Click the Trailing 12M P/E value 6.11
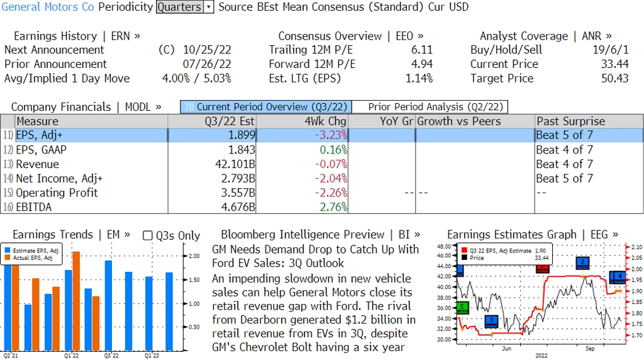This screenshot has width=644, height=360. tap(422, 50)
